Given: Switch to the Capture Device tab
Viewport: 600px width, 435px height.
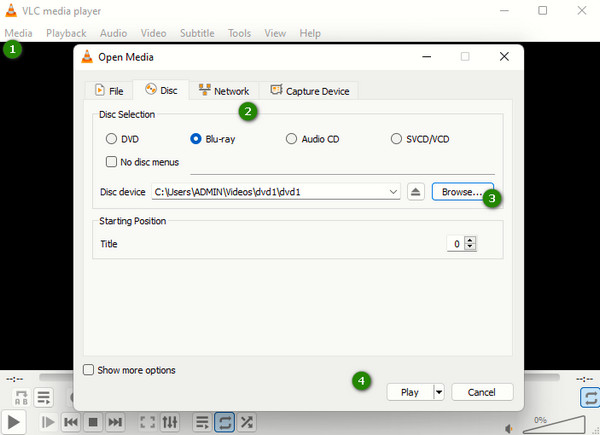Looking at the screenshot, I should [x=310, y=91].
